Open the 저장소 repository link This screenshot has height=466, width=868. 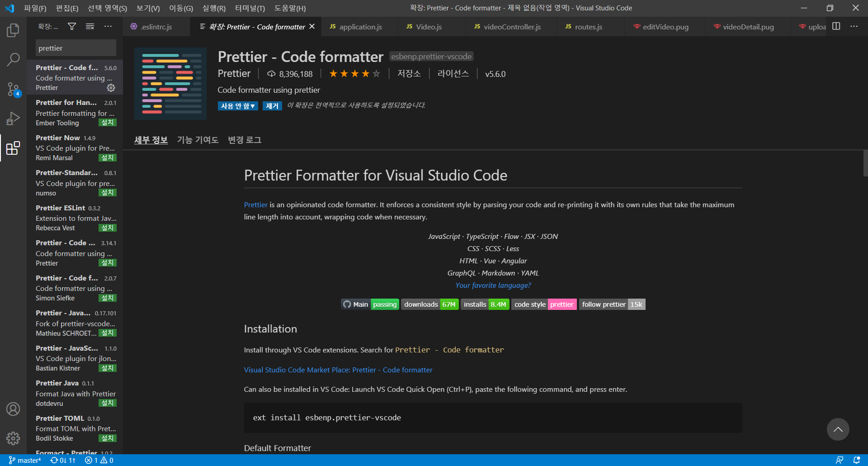(409, 74)
